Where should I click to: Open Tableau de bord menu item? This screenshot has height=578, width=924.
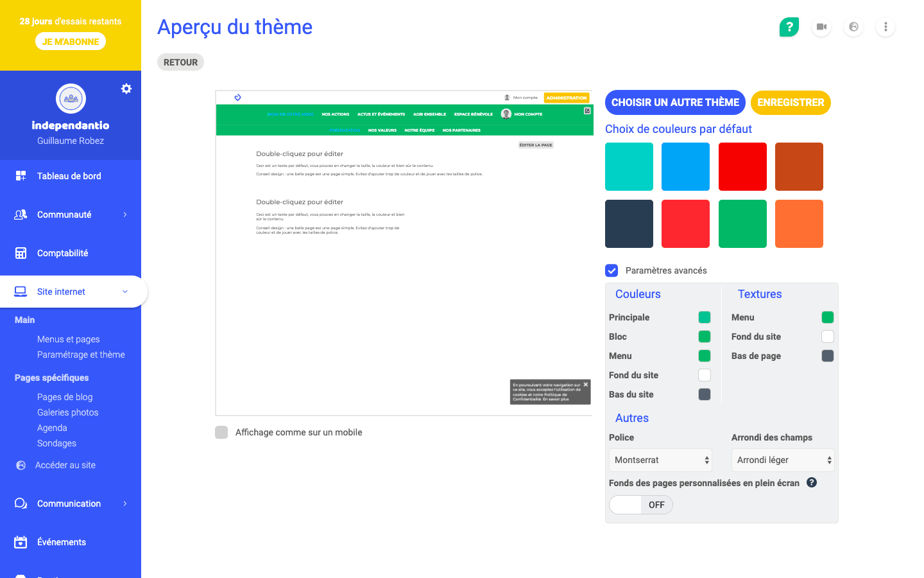[x=71, y=176]
